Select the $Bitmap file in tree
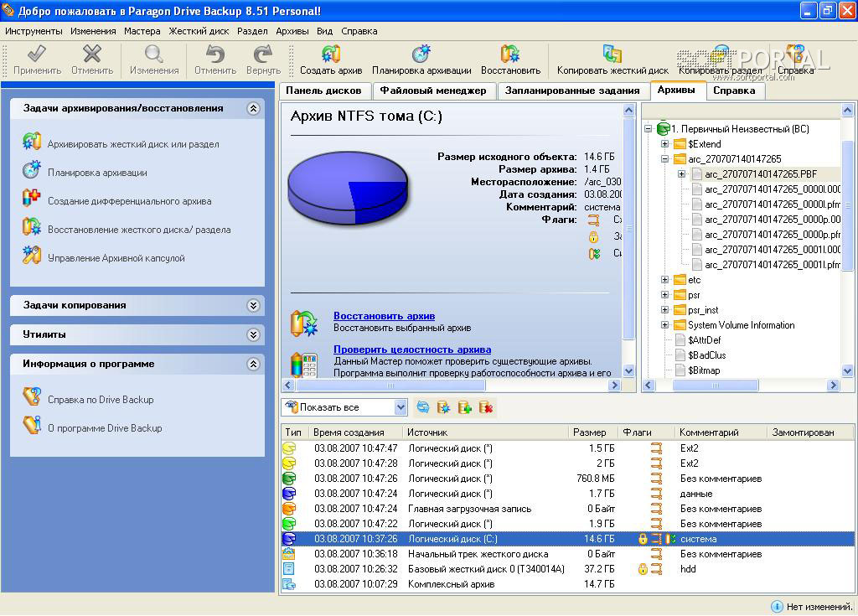 pyautogui.click(x=704, y=370)
